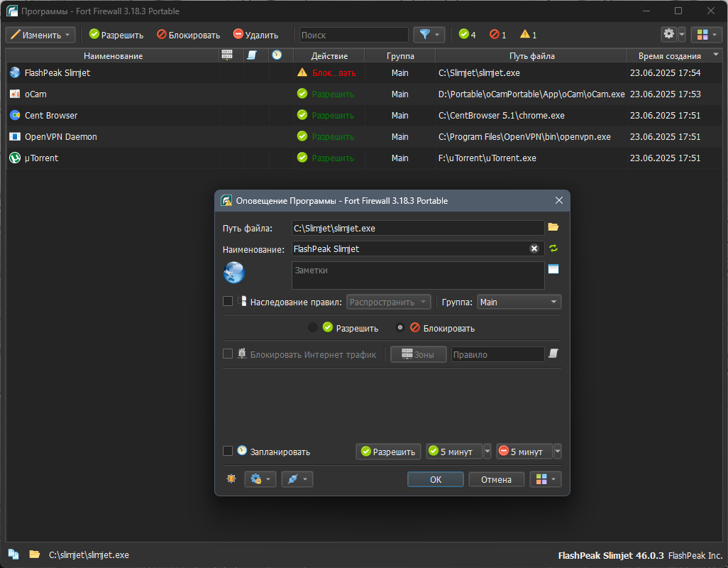Open the filter funnel dropdown
728x568 pixels.
(429, 35)
